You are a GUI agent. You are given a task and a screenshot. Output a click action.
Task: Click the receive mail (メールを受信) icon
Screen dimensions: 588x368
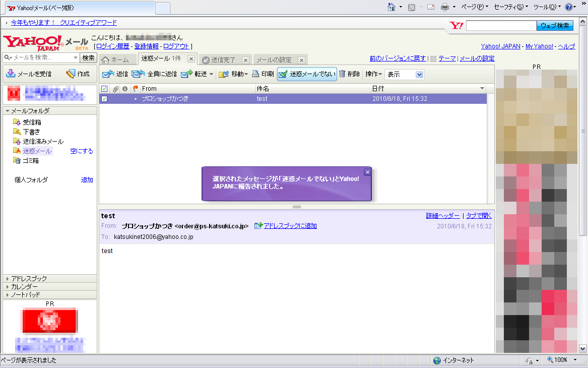[11, 74]
